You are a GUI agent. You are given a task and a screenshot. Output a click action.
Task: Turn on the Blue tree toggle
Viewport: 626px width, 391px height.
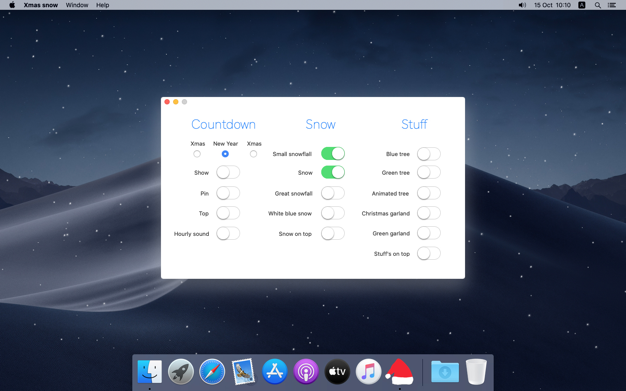click(429, 154)
